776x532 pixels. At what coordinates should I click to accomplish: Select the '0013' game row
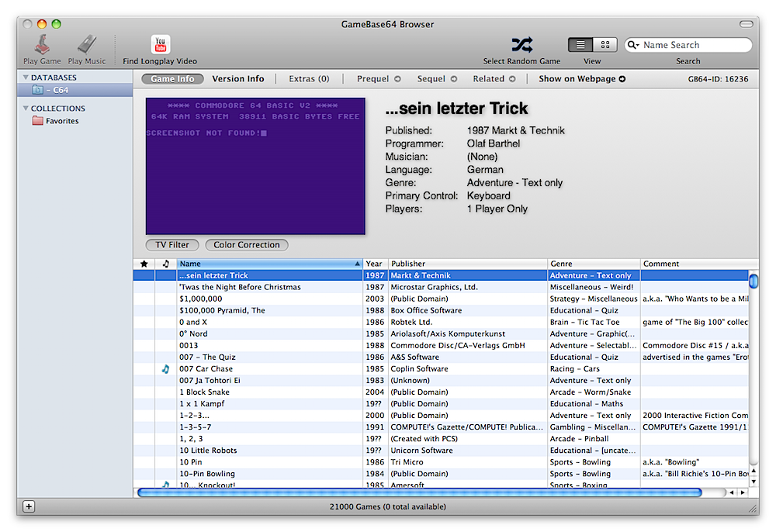tap(441, 346)
